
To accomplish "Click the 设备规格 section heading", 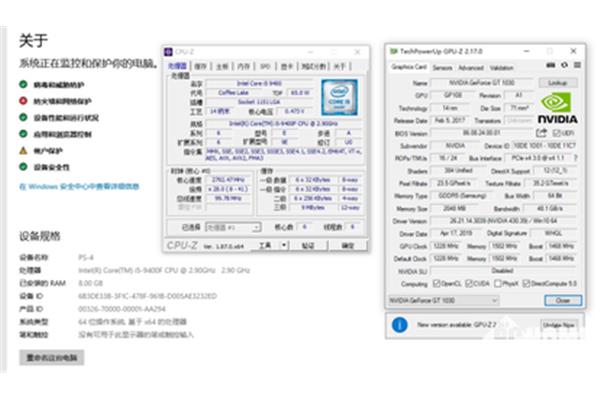I will (x=40, y=236).
